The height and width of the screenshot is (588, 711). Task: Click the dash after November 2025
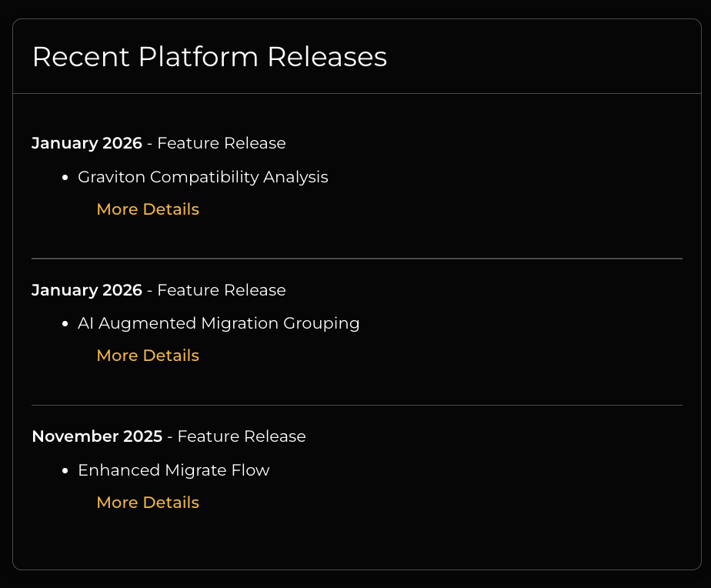point(170,437)
